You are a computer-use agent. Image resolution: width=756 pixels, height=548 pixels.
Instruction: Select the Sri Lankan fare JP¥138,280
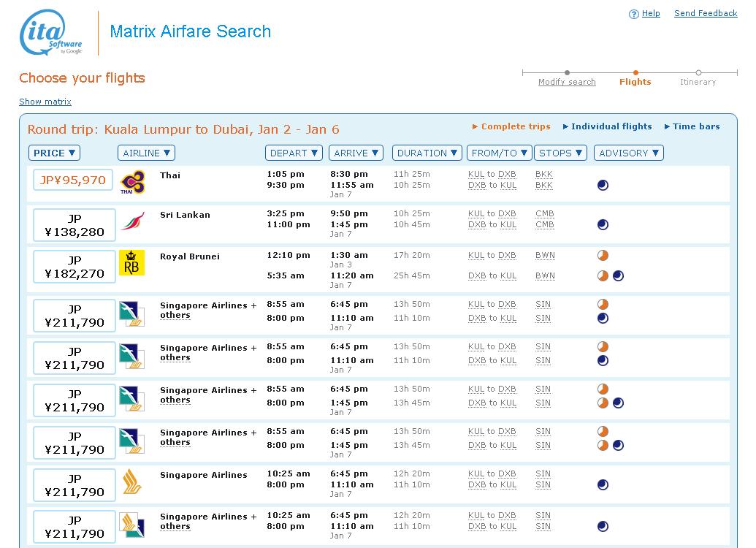75,225
